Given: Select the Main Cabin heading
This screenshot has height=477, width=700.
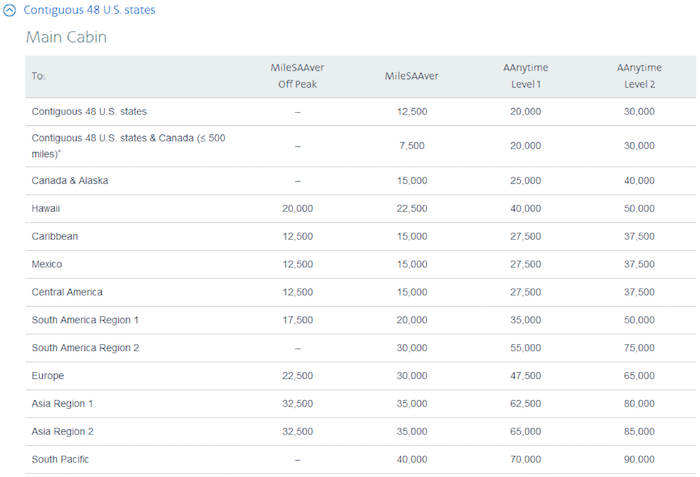Looking at the screenshot, I should click(x=66, y=37).
